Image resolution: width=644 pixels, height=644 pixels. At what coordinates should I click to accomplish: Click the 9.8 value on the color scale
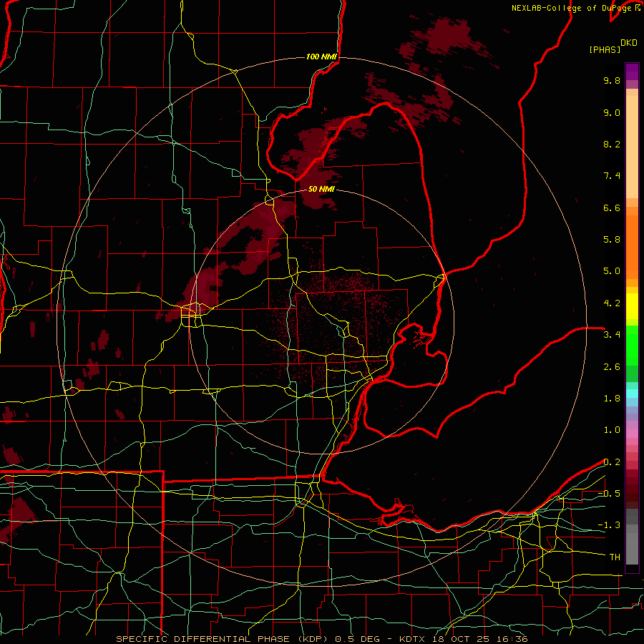click(x=612, y=80)
